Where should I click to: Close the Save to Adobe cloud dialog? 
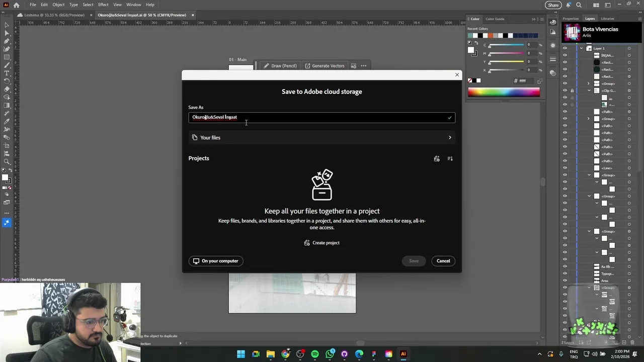(457, 75)
